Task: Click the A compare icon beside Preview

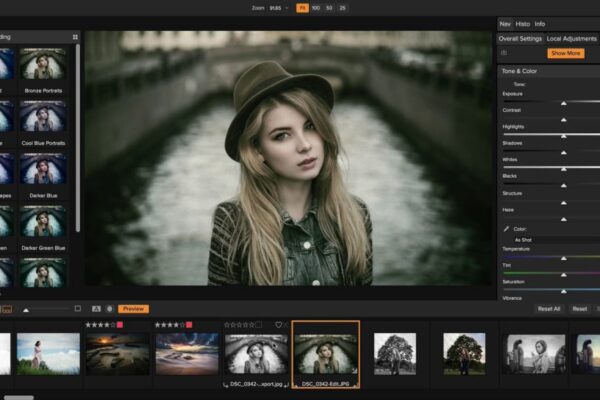Action: click(x=96, y=309)
